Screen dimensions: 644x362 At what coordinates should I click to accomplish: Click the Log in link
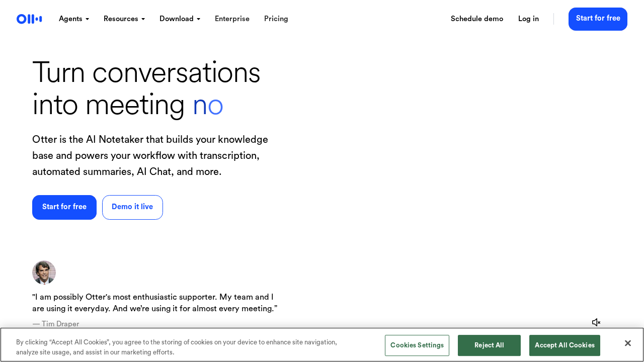528,19
